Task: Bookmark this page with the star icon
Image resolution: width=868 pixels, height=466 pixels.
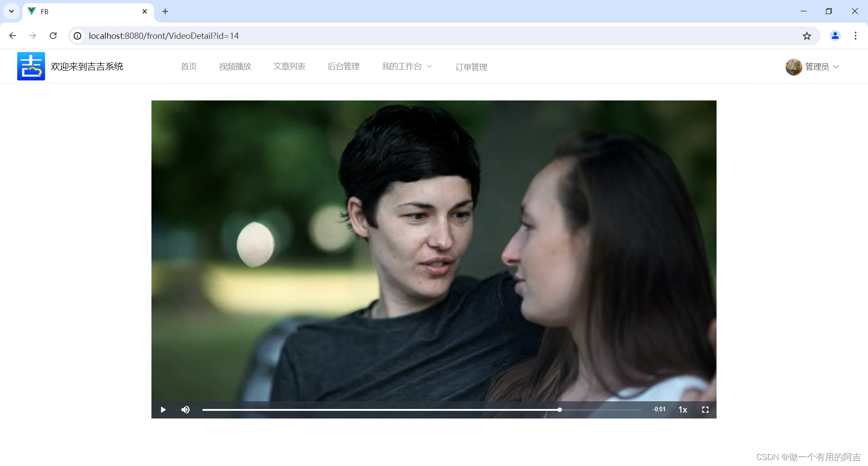Action: coord(807,36)
